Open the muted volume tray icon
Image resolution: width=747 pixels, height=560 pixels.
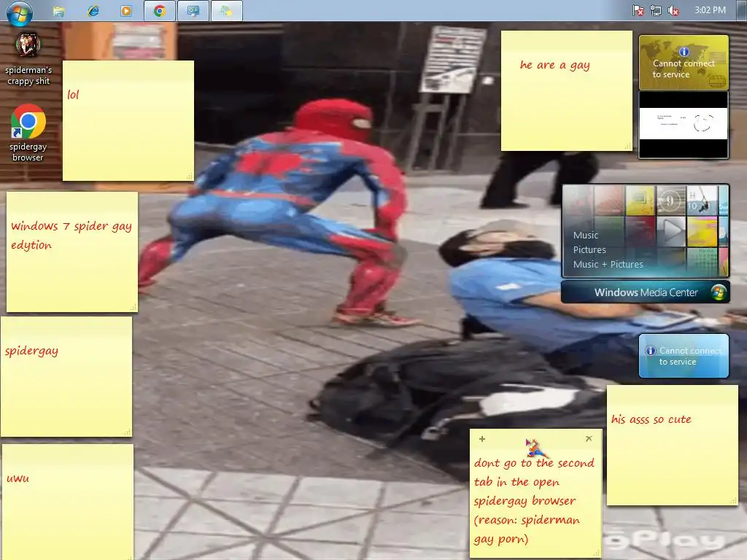tap(673, 10)
